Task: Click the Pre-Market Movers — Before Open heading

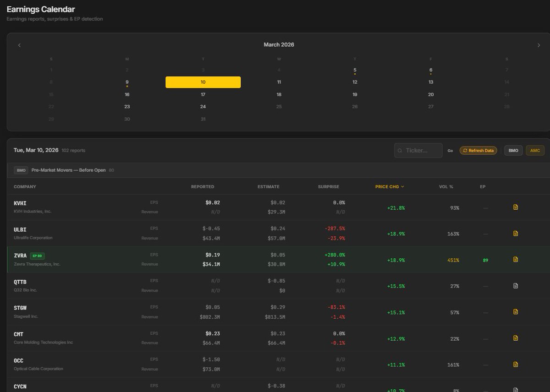Action: click(x=69, y=170)
